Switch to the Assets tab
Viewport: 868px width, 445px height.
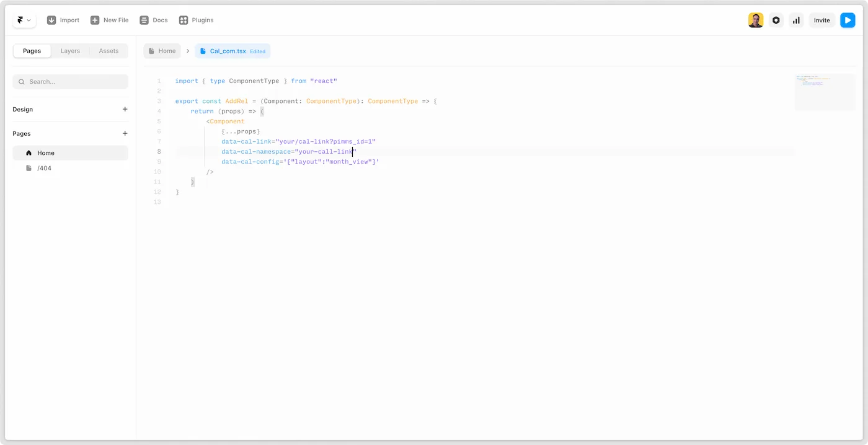coord(108,50)
